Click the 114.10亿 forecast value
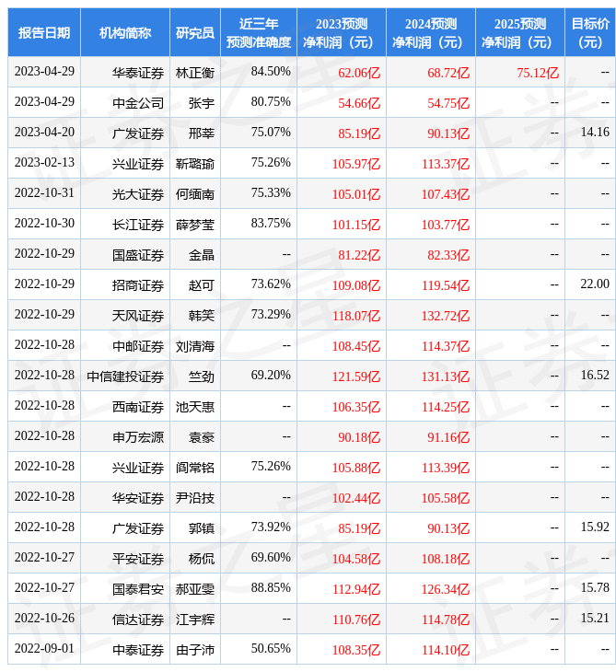The width and height of the screenshot is (616, 672). pyautogui.click(x=446, y=650)
